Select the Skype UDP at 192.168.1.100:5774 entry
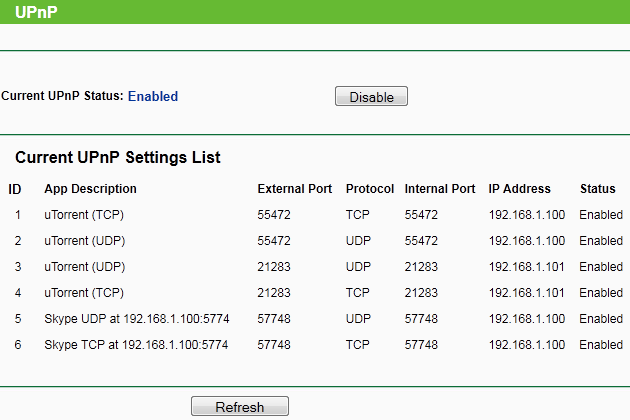Image resolution: width=630 pixels, height=420 pixels. pyautogui.click(x=136, y=319)
